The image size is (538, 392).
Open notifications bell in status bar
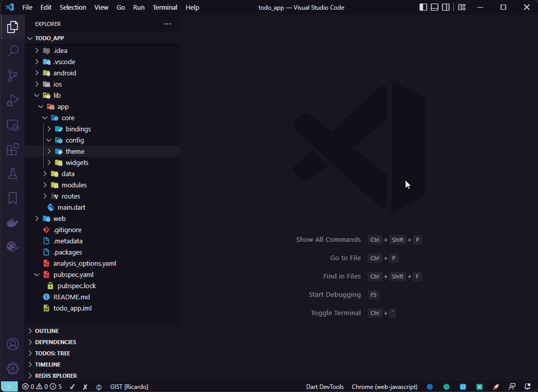(x=528, y=386)
